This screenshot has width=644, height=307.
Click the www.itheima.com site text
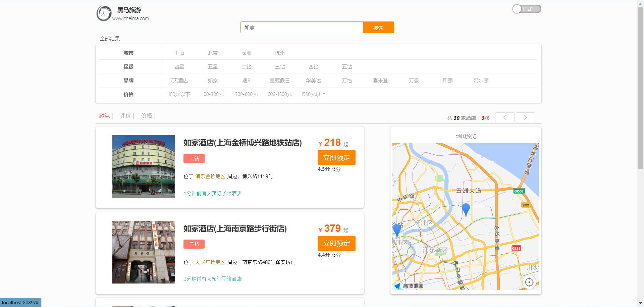click(x=130, y=18)
